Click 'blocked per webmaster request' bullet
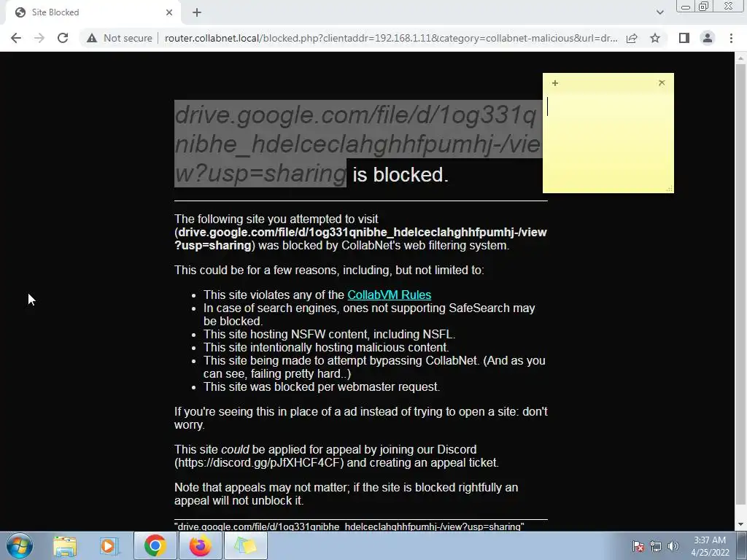 [x=322, y=386]
